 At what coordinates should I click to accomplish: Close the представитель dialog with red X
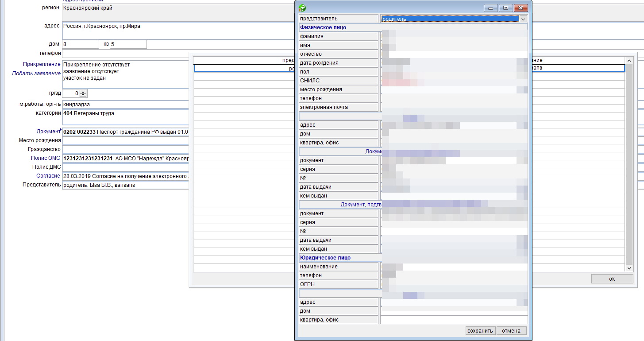(x=521, y=8)
